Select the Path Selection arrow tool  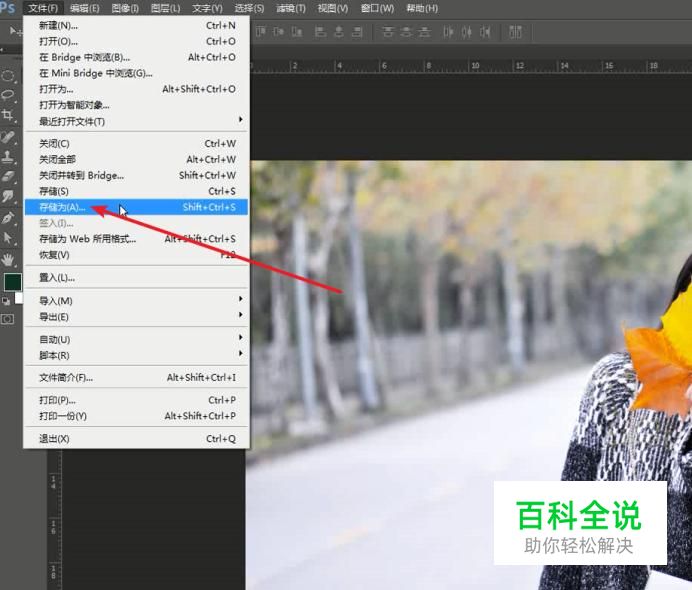[8, 238]
